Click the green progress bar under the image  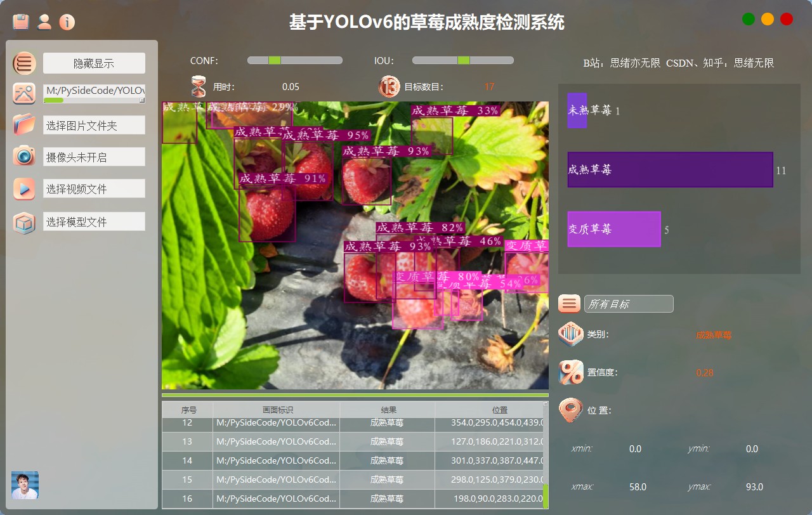coord(355,395)
